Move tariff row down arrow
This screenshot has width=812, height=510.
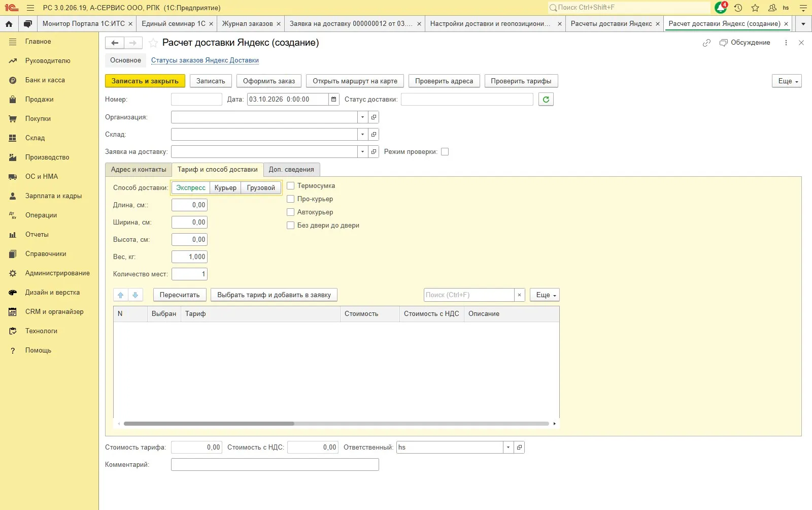coord(135,295)
